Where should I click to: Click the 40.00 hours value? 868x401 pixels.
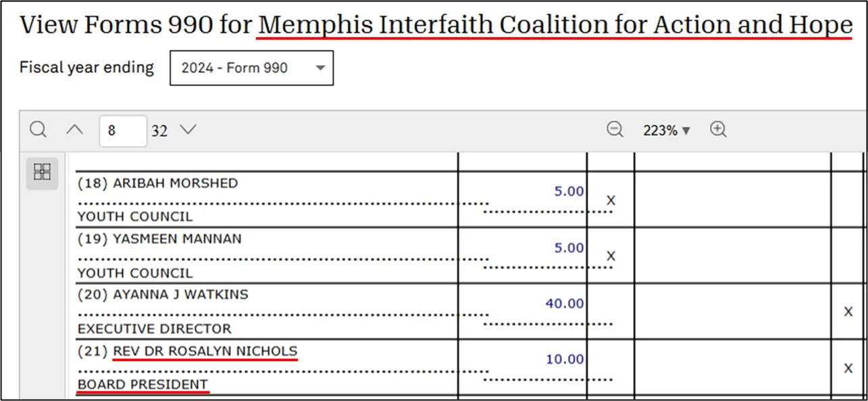click(x=565, y=304)
